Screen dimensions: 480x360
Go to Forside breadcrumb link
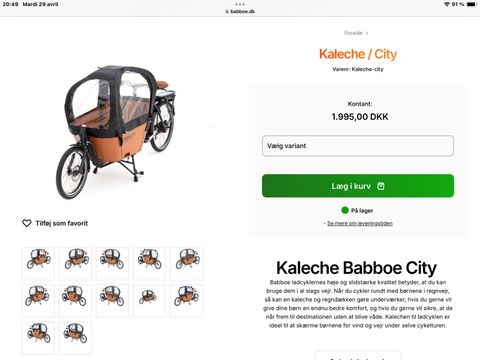[x=353, y=33]
